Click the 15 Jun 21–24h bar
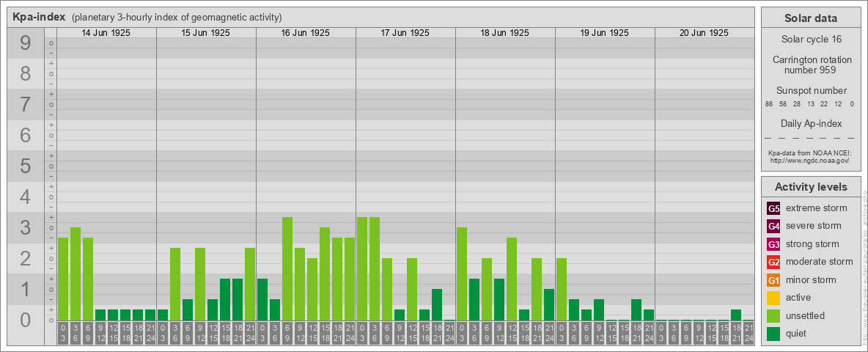Screen dimensions: 868x352 pos(250,284)
